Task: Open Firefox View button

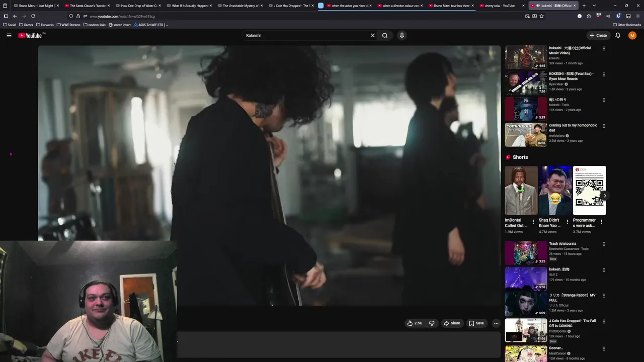Action: point(5,6)
